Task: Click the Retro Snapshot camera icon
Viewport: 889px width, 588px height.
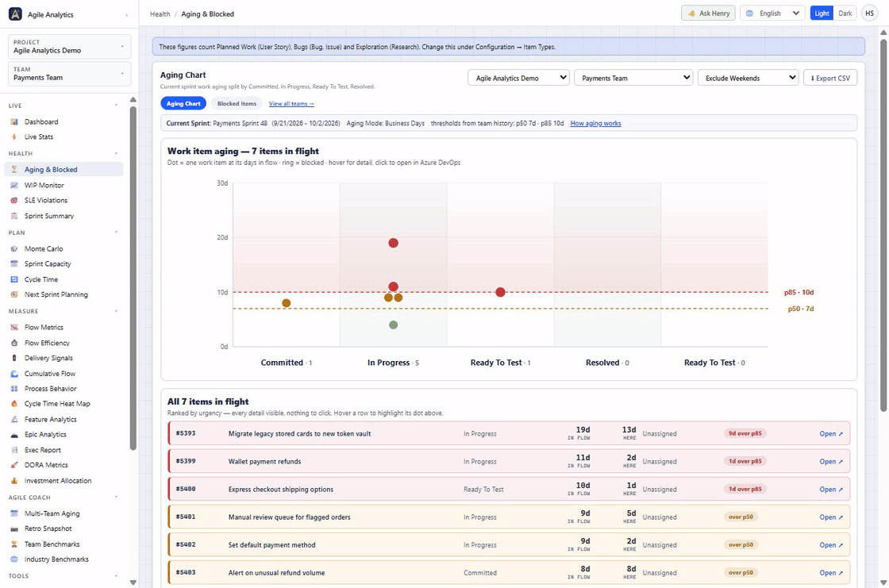Action: tap(14, 529)
